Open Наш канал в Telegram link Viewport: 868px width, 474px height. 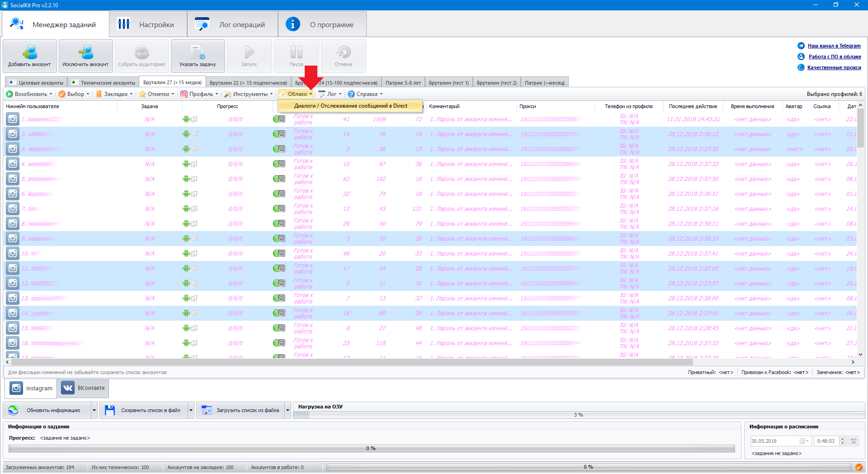[x=834, y=46]
